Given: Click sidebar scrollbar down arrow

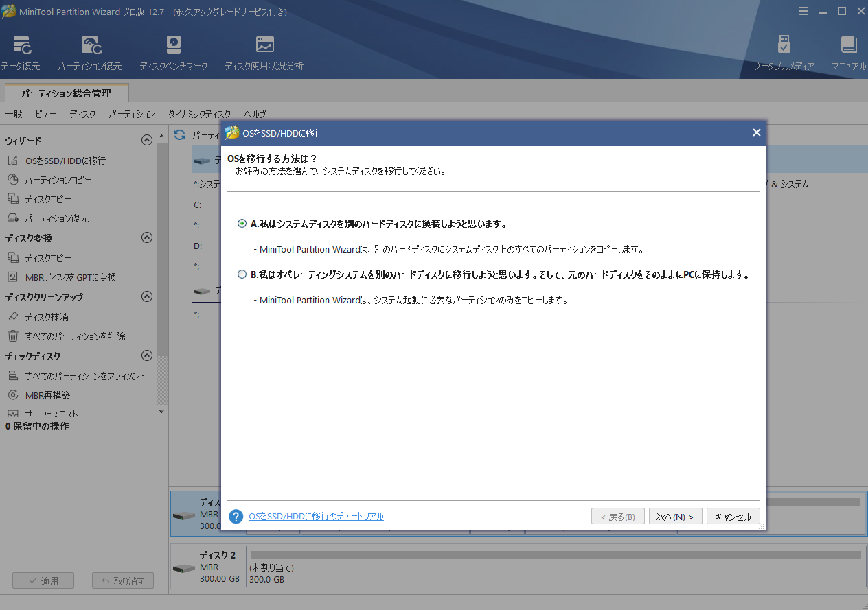Looking at the screenshot, I should 161,412.
